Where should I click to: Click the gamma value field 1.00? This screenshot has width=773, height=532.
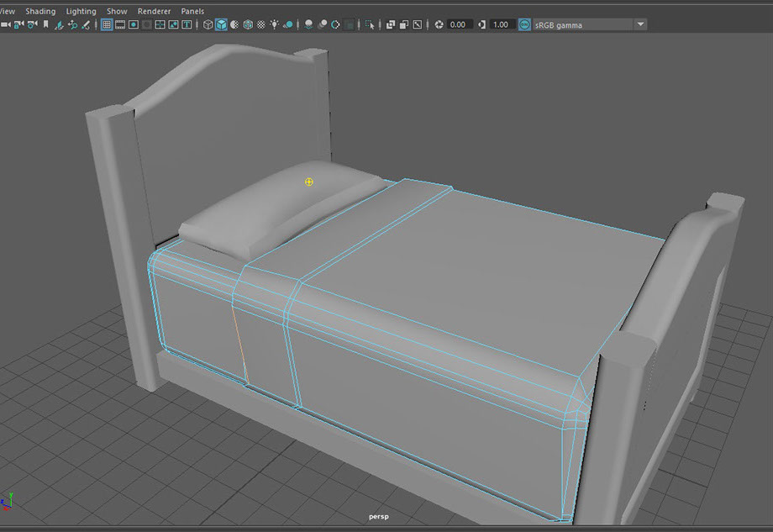[x=501, y=25]
